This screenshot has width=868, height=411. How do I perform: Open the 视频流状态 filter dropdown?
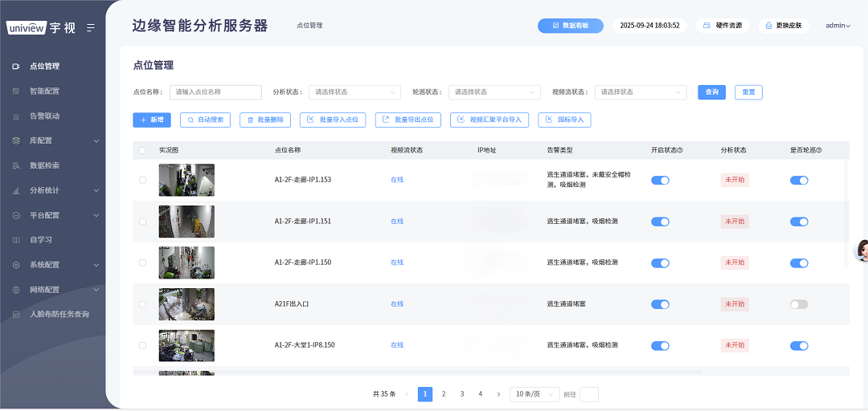(x=641, y=92)
